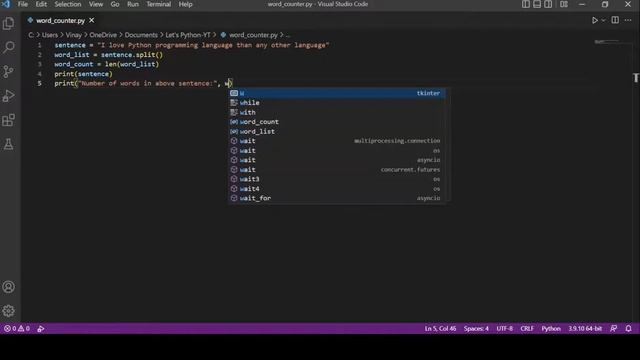
Task: Click Vinay in breadcrumb path
Action: [x=74, y=35]
